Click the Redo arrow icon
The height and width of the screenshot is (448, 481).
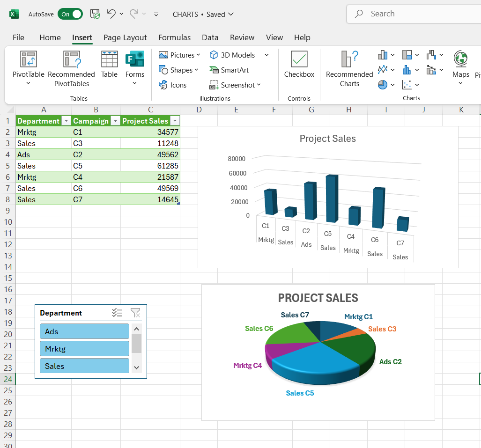tap(134, 14)
